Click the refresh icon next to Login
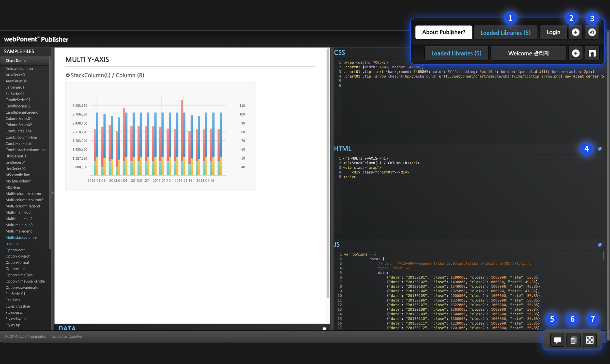Screen dimensions: 610x364 pyautogui.click(x=592, y=32)
